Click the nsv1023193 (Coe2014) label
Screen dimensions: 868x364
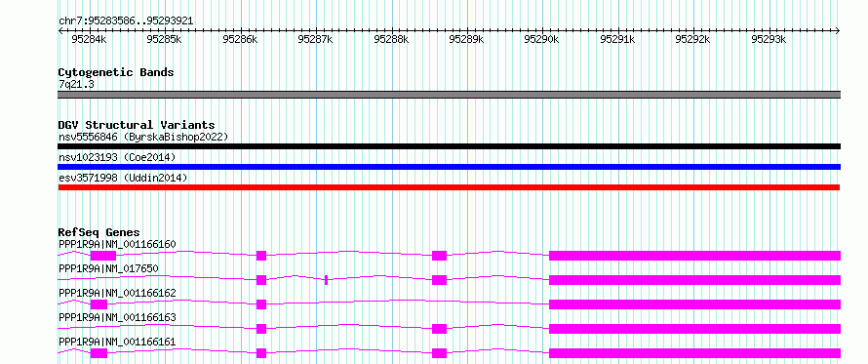[117, 157]
